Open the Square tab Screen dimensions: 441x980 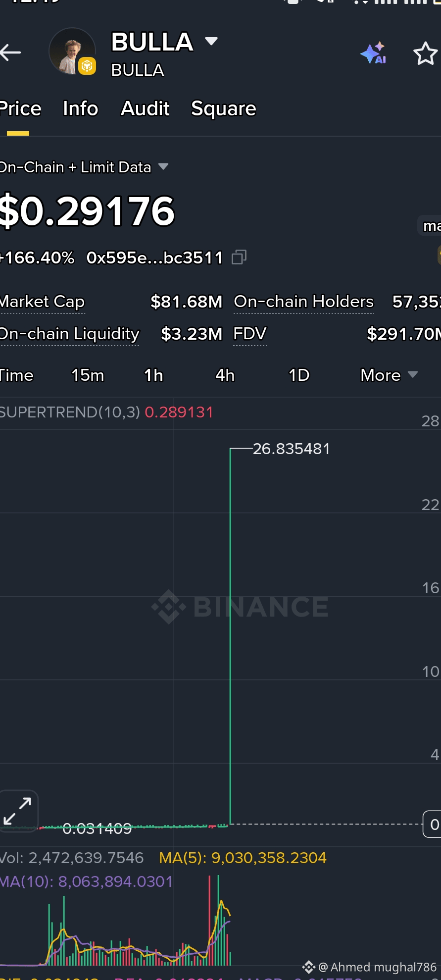point(224,109)
